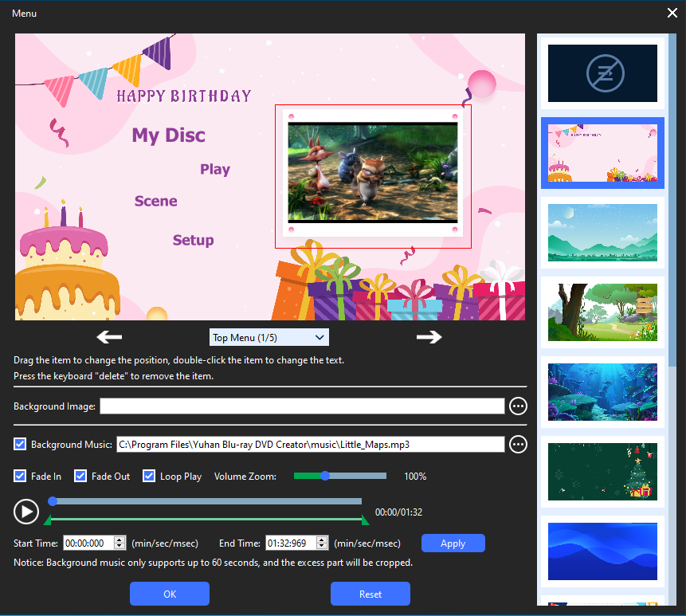The image size is (686, 616).
Task: Select the birthday menu template thumbnail
Action: (602, 153)
